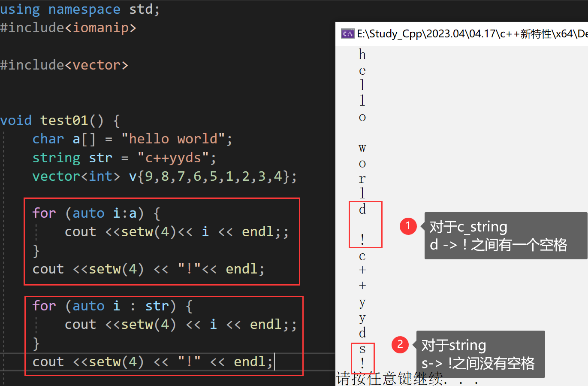Click the 'char' keyword before a[]

click(48, 139)
